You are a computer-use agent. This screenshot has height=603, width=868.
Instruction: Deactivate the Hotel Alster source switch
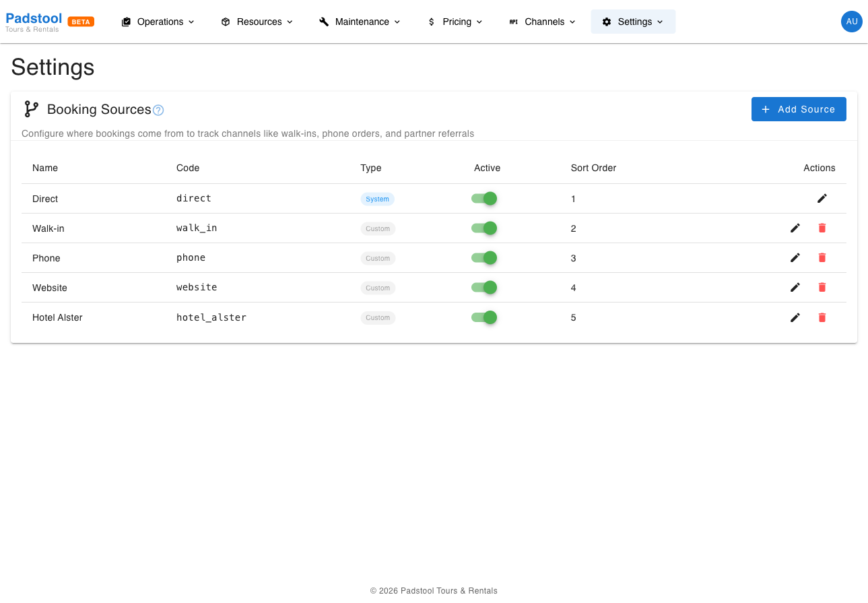point(484,317)
